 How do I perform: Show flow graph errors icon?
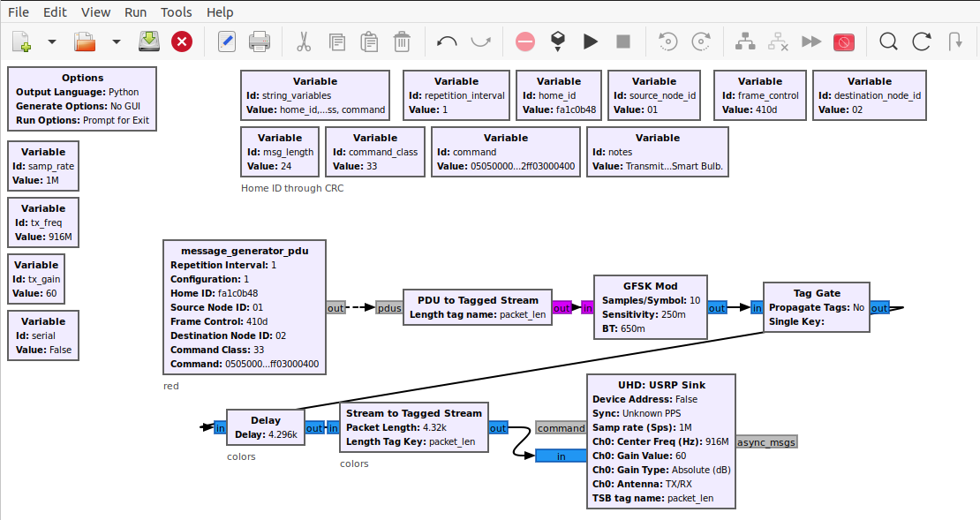[525, 41]
